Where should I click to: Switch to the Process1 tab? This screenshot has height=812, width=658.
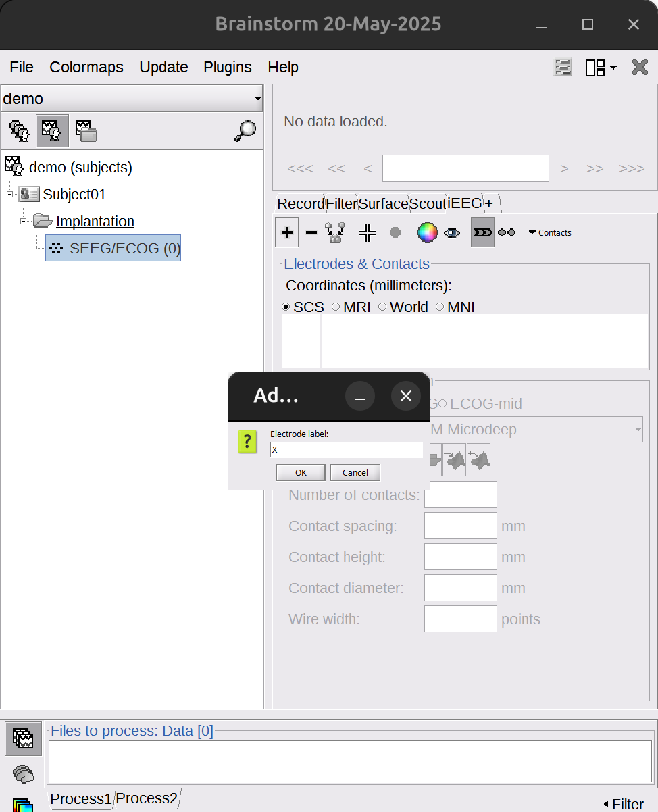coord(80,798)
